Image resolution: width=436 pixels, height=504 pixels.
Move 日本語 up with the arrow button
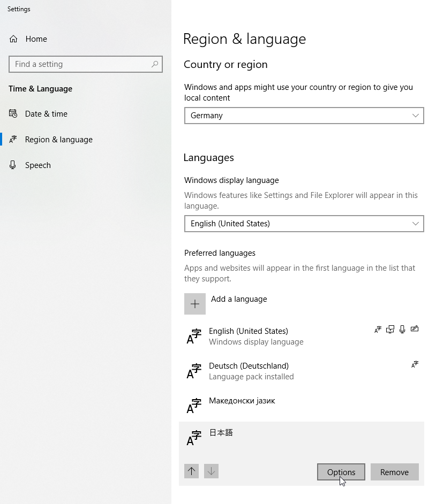click(x=191, y=471)
